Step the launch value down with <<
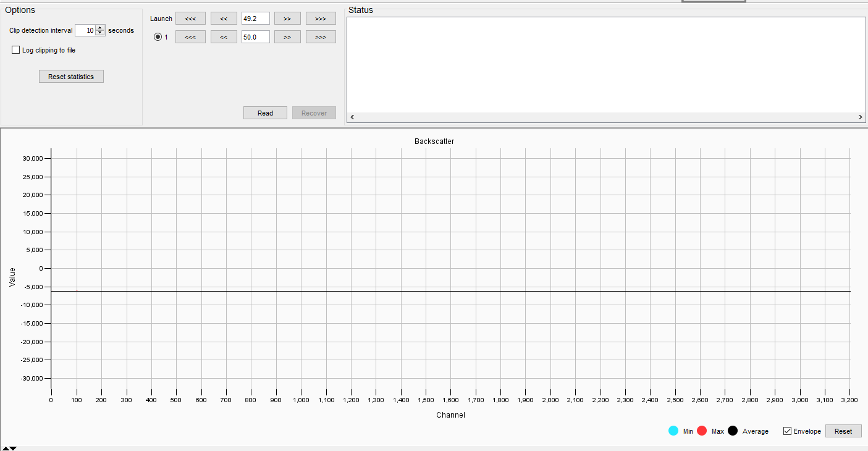 tap(224, 18)
